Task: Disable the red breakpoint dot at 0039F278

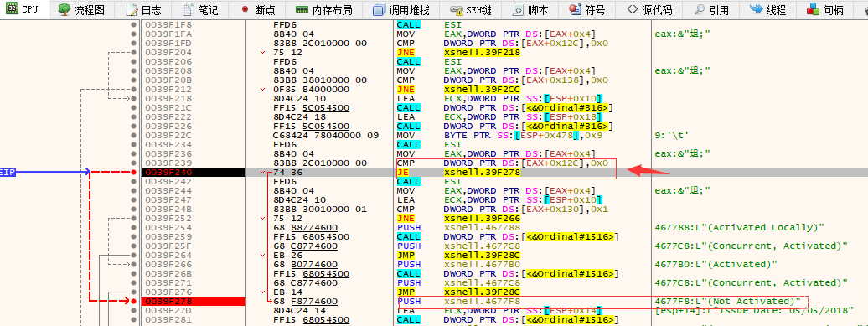Action: (133, 301)
